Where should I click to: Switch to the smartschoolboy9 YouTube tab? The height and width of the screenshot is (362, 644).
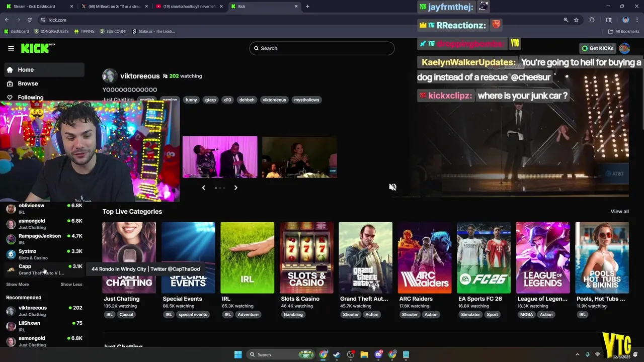pyautogui.click(x=190, y=7)
